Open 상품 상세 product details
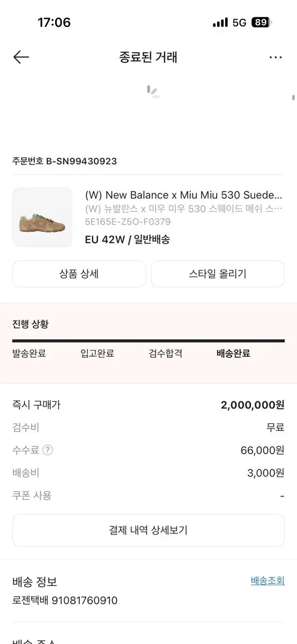The width and height of the screenshot is (297, 644). tap(79, 274)
